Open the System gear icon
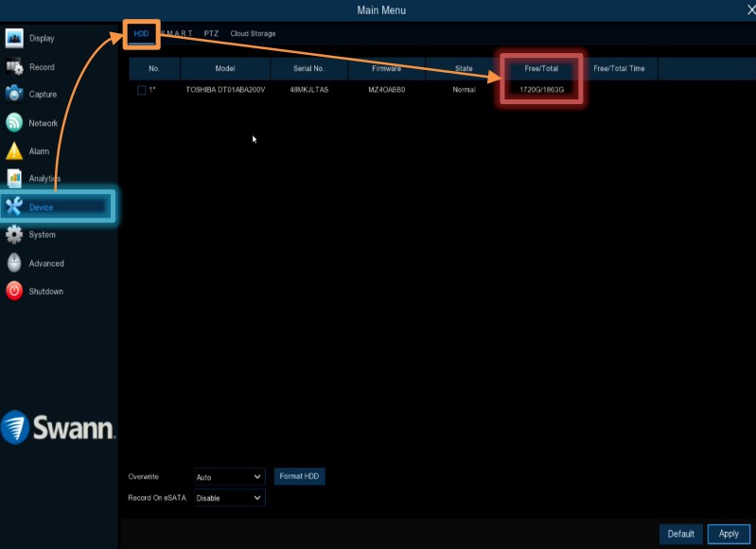The width and height of the screenshot is (756, 549). tap(14, 235)
